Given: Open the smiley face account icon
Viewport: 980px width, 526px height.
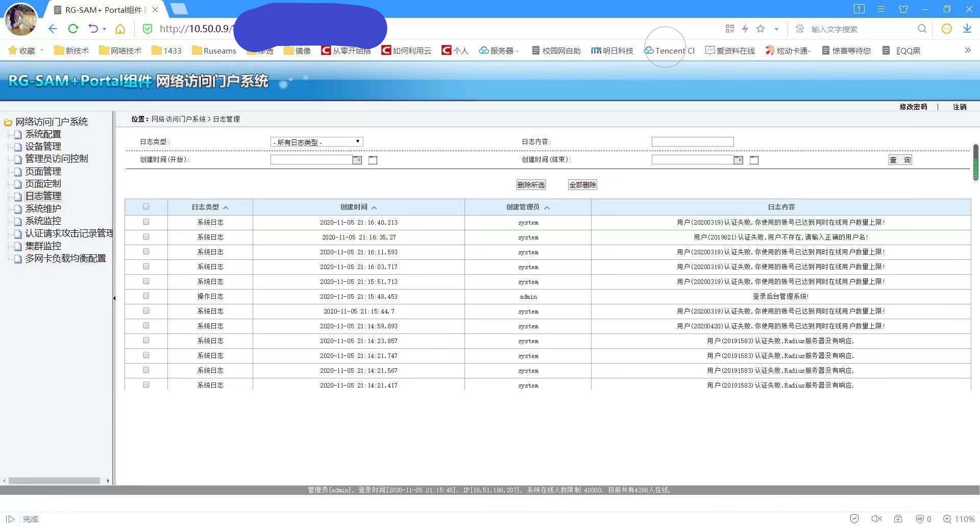Looking at the screenshot, I should point(947,29).
